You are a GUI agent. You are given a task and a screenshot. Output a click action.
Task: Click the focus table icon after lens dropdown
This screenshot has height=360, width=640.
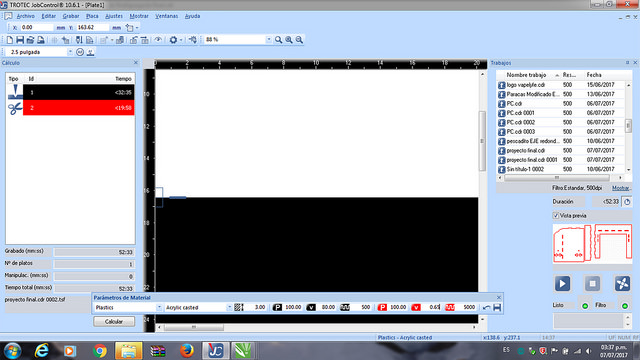pos(90,52)
